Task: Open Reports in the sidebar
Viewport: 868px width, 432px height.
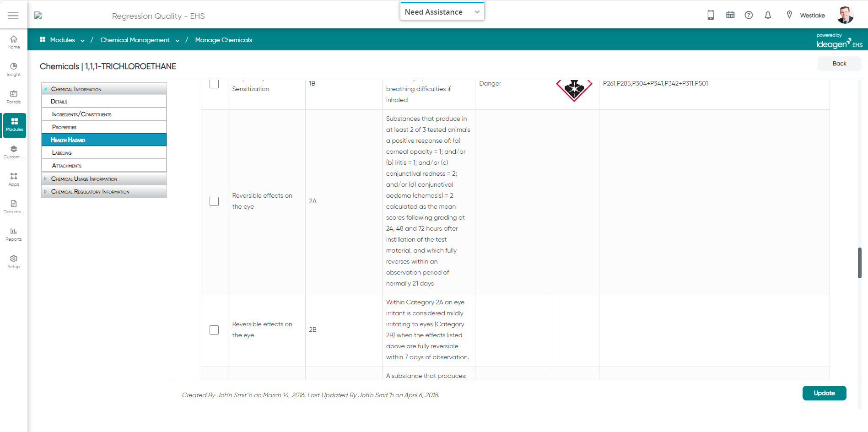Action: pyautogui.click(x=14, y=234)
